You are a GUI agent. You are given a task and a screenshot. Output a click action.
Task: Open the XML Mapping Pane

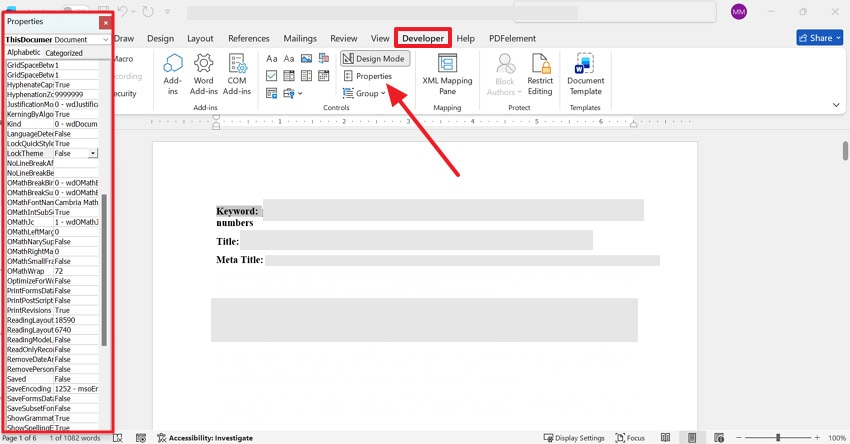pyautogui.click(x=447, y=74)
